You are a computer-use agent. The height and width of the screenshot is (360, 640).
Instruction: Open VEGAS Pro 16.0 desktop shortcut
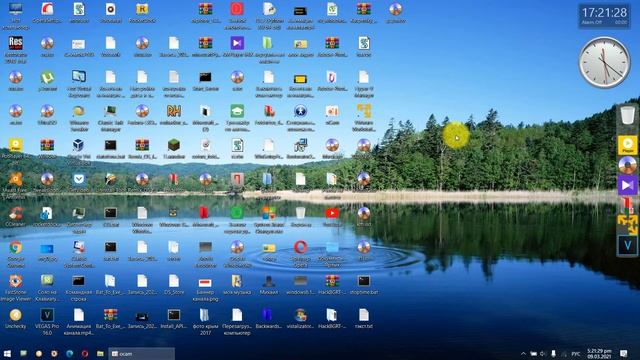(47, 315)
